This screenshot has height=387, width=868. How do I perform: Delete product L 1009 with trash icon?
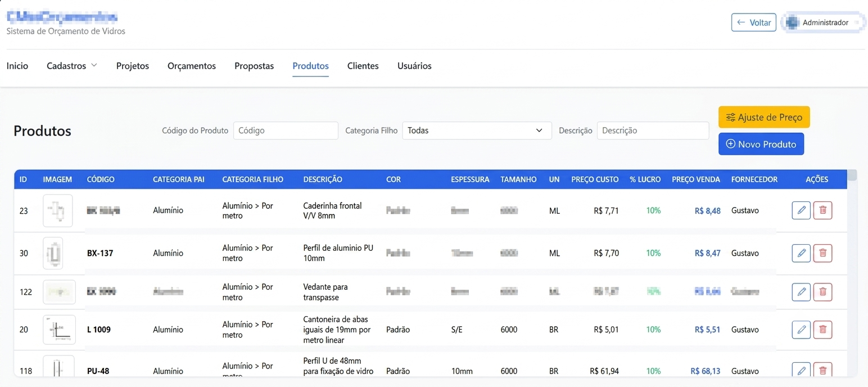pos(823,330)
